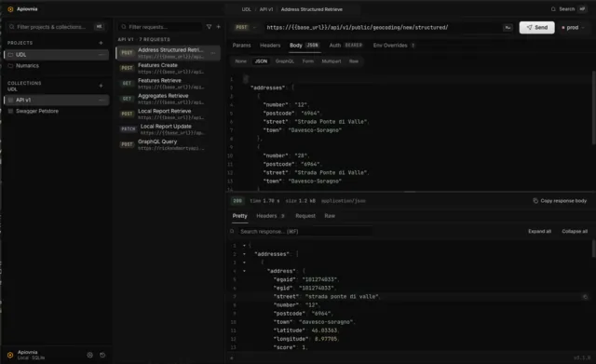Select JSON body type
The height and width of the screenshot is (364, 596).
[x=261, y=61]
